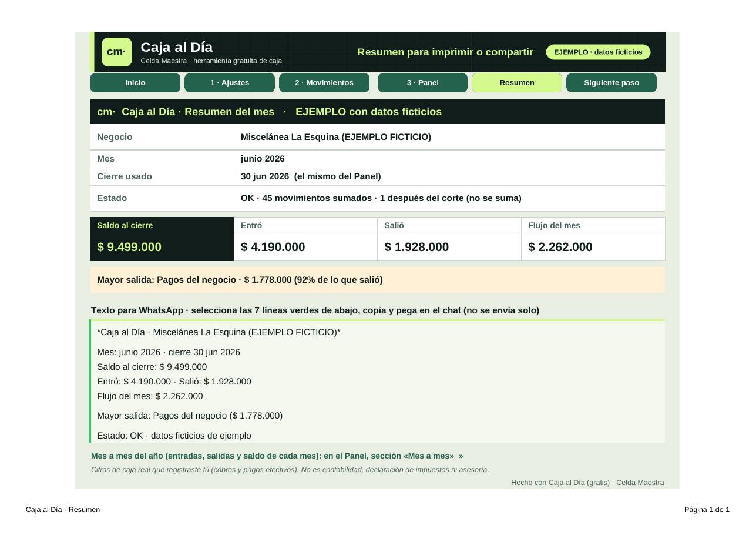Click the cm· logo icon
Viewport: 756px width, 535px height.
(x=116, y=52)
